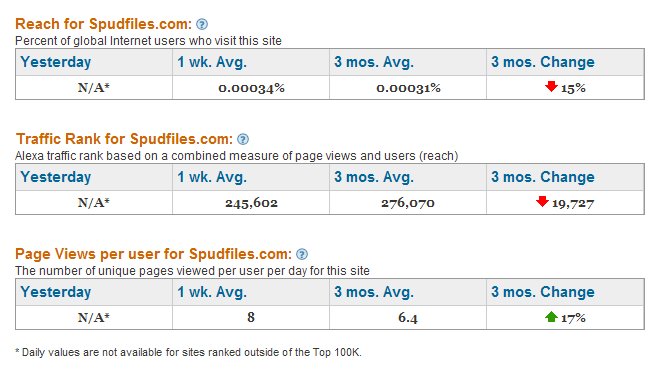Click 3 mos. Avg. header in Page Views table
The height and width of the screenshot is (372, 652).
click(x=374, y=292)
